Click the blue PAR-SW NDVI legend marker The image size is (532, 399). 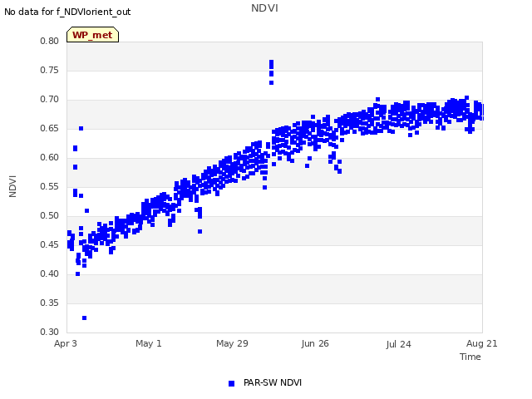coord(231,383)
